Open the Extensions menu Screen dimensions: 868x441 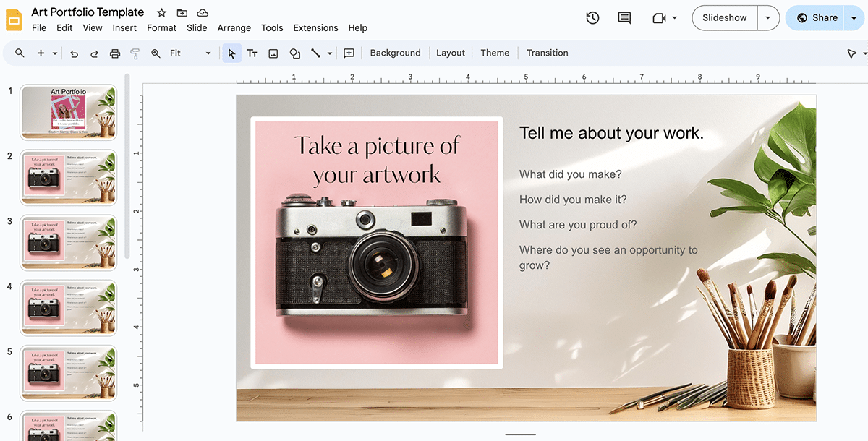point(315,28)
